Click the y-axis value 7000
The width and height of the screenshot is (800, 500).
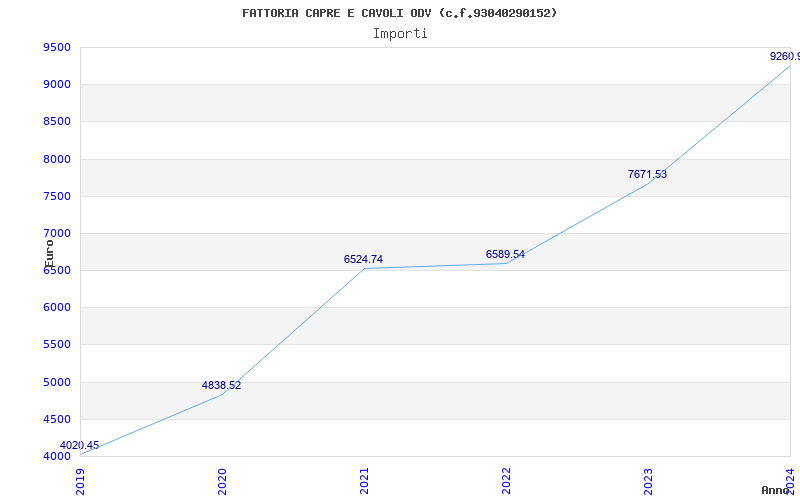pos(57,234)
